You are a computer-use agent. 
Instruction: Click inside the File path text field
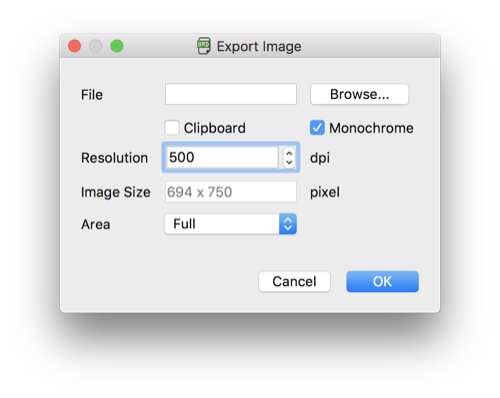[x=231, y=94]
